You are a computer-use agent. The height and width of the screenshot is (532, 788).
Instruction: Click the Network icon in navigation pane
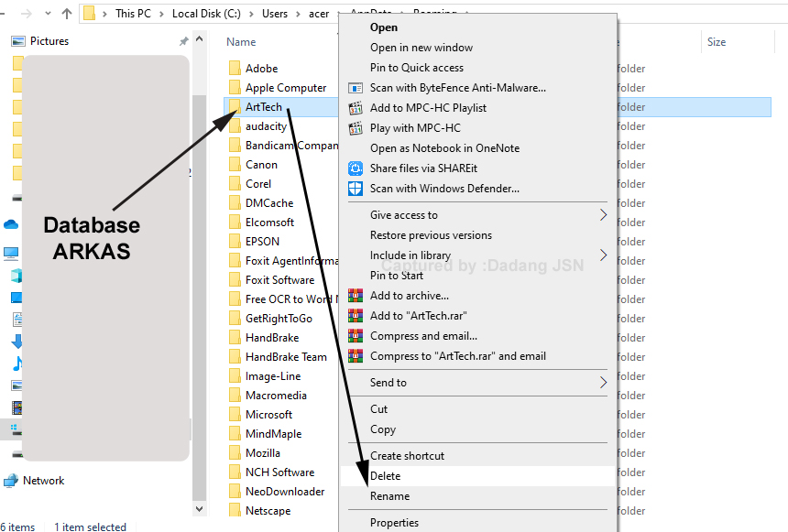11,481
